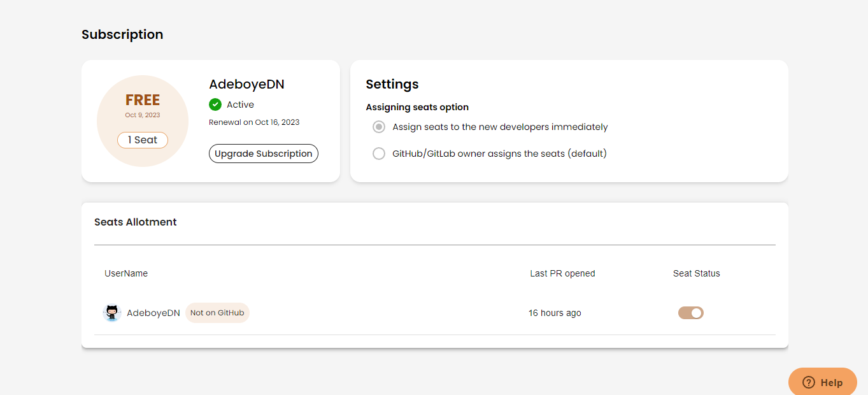868x395 pixels.
Task: Click the UserName column header
Action: 126,273
